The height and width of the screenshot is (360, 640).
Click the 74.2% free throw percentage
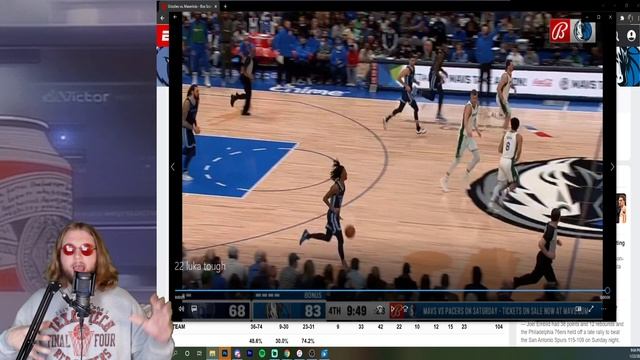point(308,341)
